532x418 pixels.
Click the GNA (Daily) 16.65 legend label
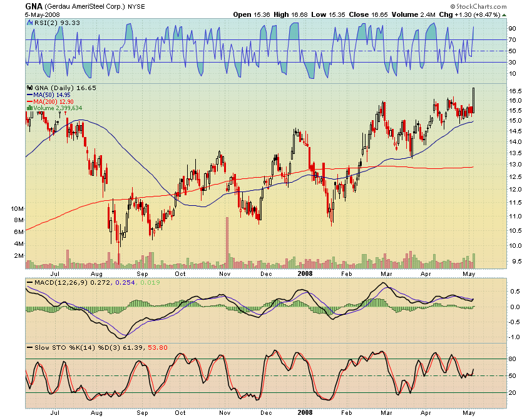click(x=66, y=88)
